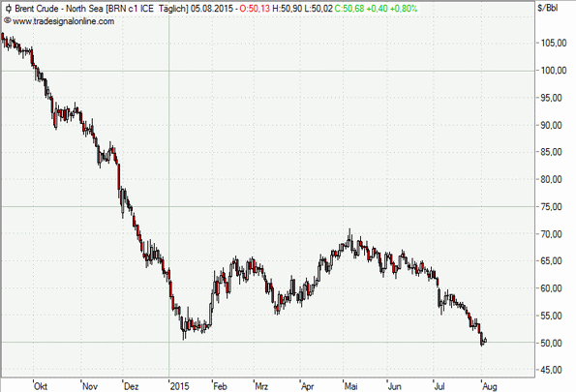Image resolution: width=576 pixels, height=392 pixels.
Task: Click the BRN c1 ICE instrument code
Action: pos(131,9)
